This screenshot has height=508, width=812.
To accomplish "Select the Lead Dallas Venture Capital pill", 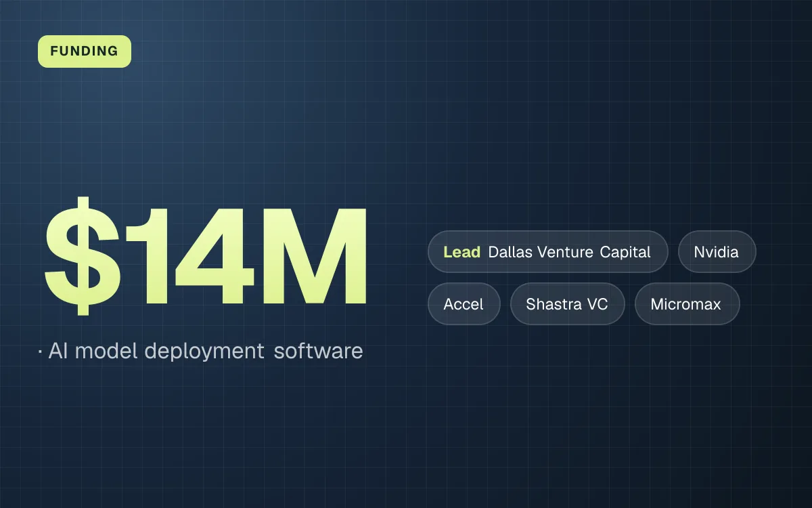I will pyautogui.click(x=548, y=252).
